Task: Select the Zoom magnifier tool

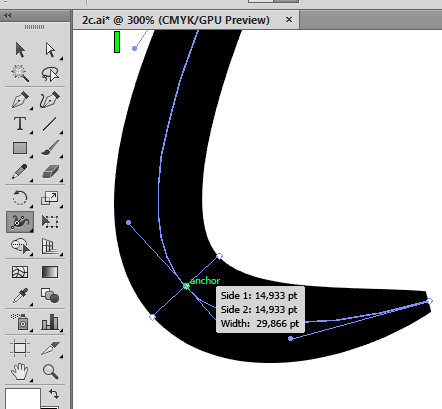Action: (x=50, y=371)
